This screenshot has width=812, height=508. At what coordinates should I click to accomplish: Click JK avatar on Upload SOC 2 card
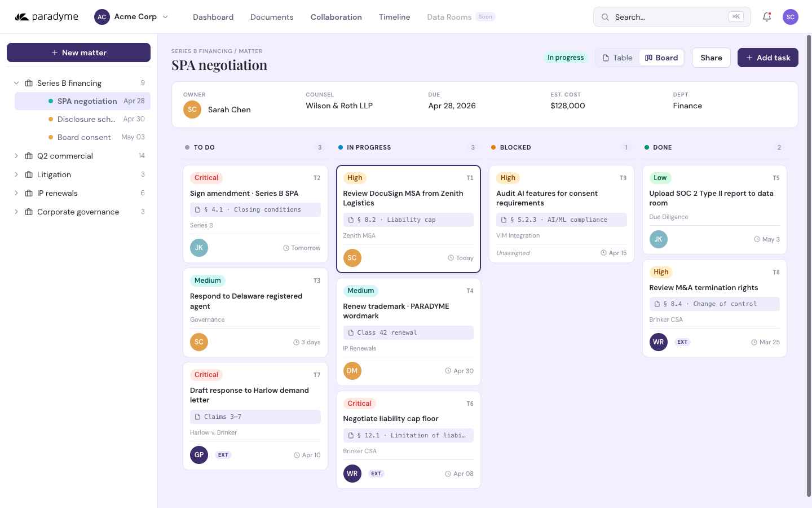pyautogui.click(x=659, y=239)
